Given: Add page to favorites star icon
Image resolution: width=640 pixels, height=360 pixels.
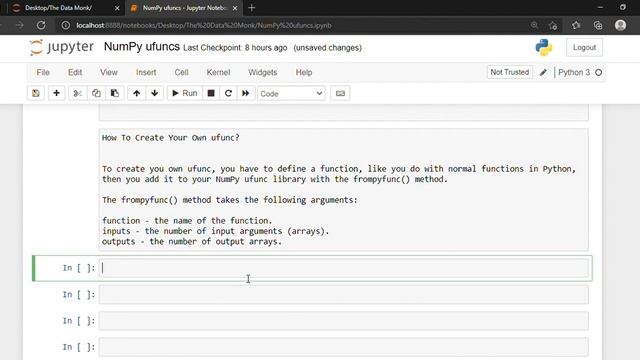Looking at the screenshot, I should [x=553, y=25].
